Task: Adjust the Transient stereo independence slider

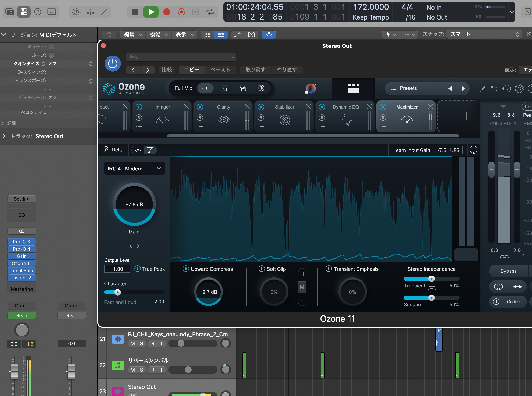Action: [431, 279]
